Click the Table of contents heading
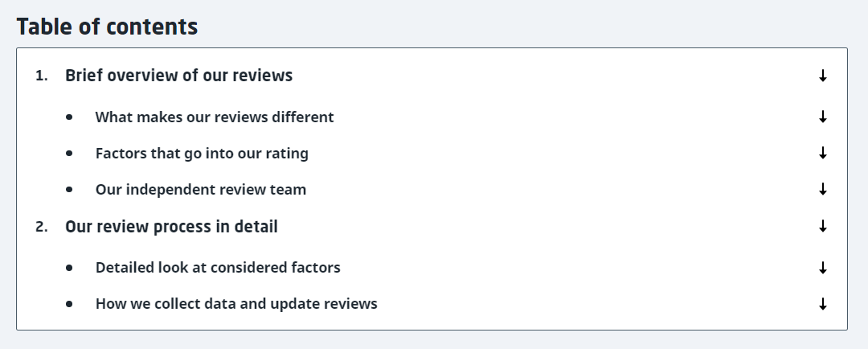 107,27
